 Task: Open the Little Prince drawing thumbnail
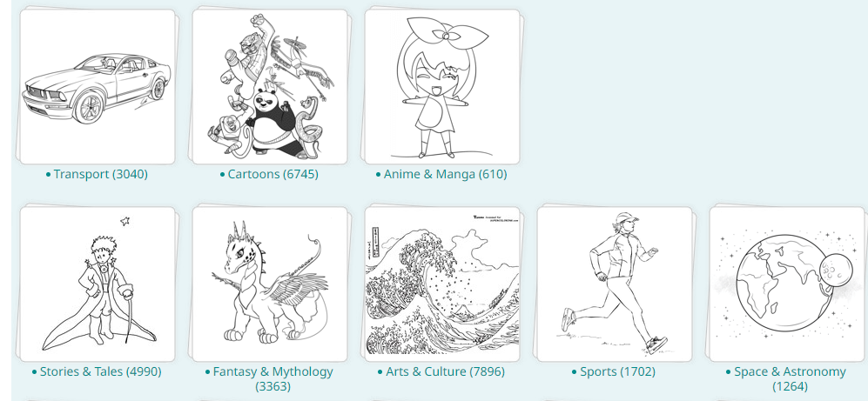tap(98, 284)
